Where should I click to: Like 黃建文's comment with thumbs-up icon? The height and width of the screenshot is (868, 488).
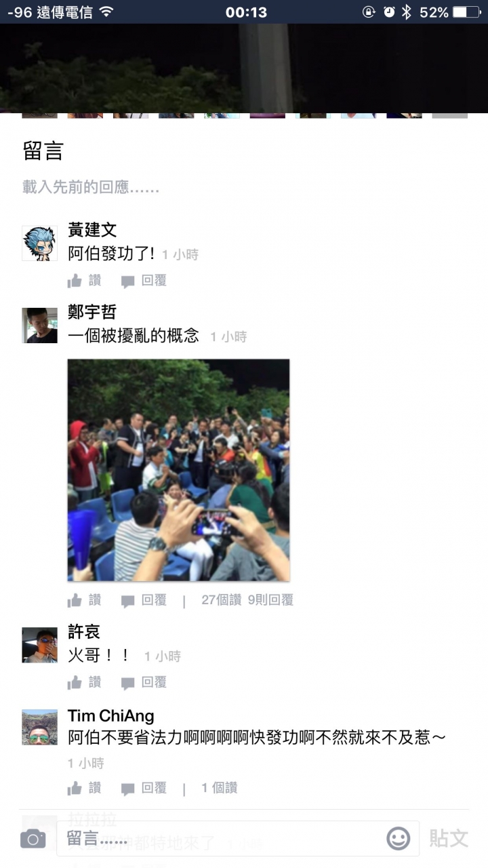point(75,281)
